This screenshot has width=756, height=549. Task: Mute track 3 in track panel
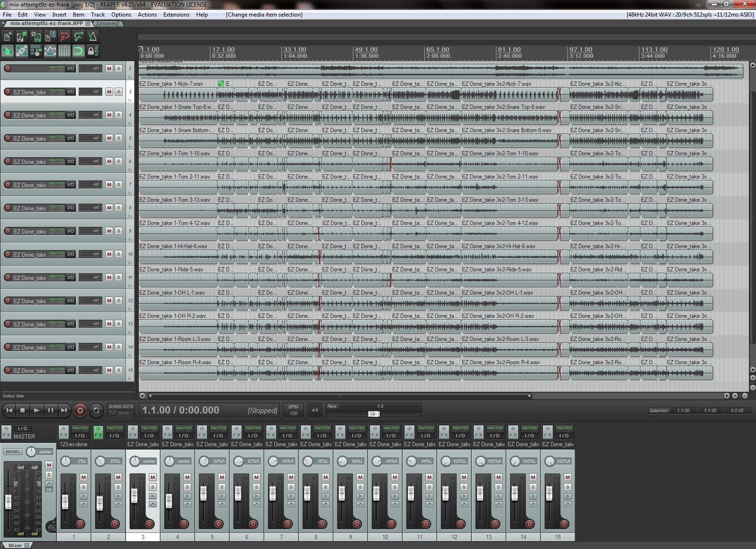click(109, 91)
